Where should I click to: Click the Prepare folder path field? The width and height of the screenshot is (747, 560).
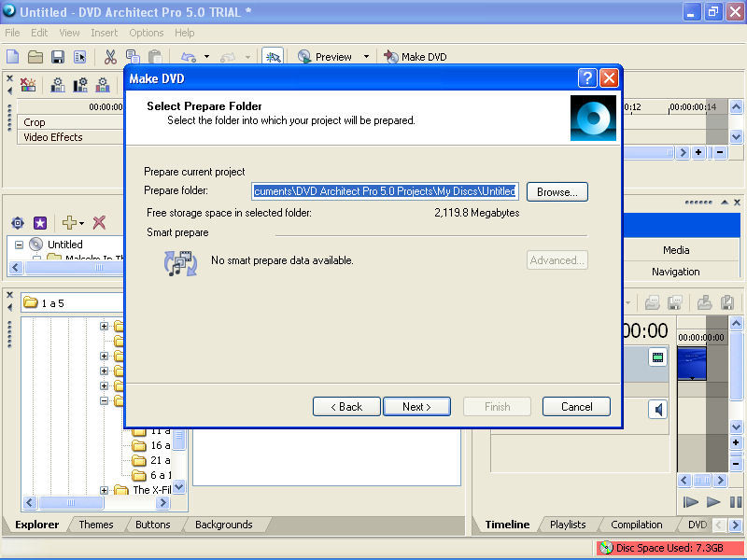point(385,191)
